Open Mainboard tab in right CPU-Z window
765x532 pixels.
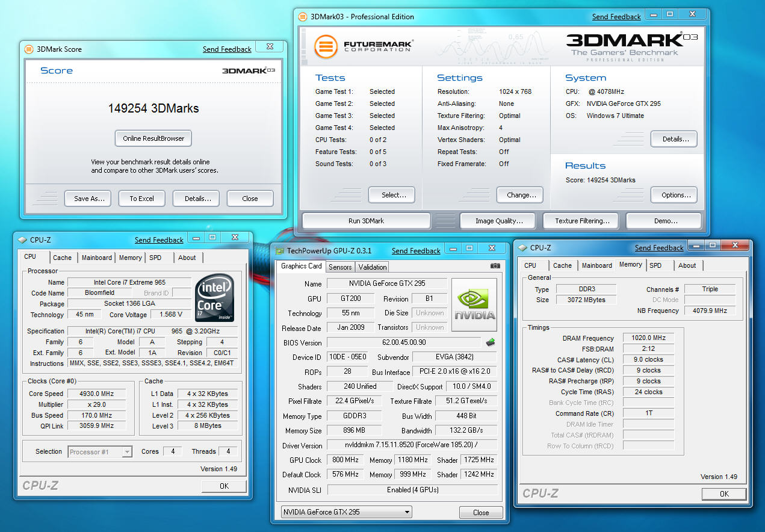(x=597, y=265)
